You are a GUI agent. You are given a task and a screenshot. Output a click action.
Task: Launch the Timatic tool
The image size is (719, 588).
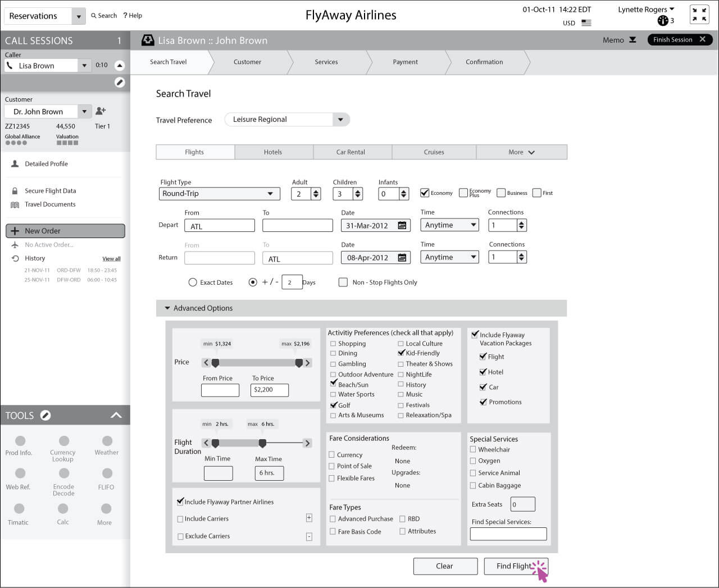tap(19, 513)
